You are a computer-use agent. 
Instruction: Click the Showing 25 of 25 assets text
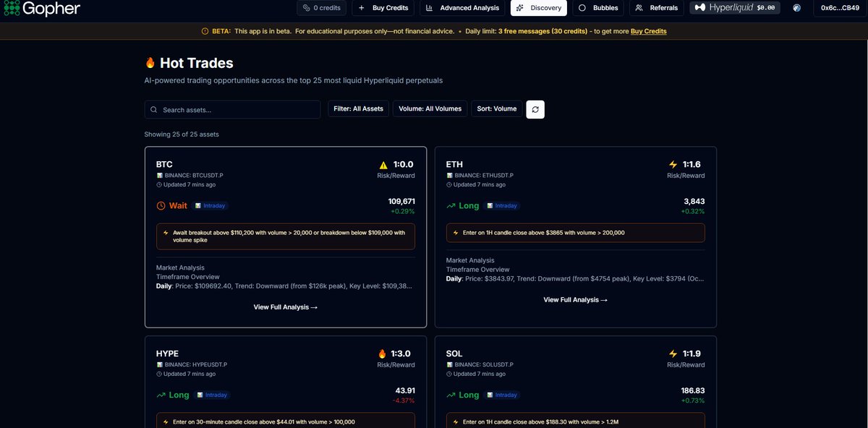[x=182, y=134]
